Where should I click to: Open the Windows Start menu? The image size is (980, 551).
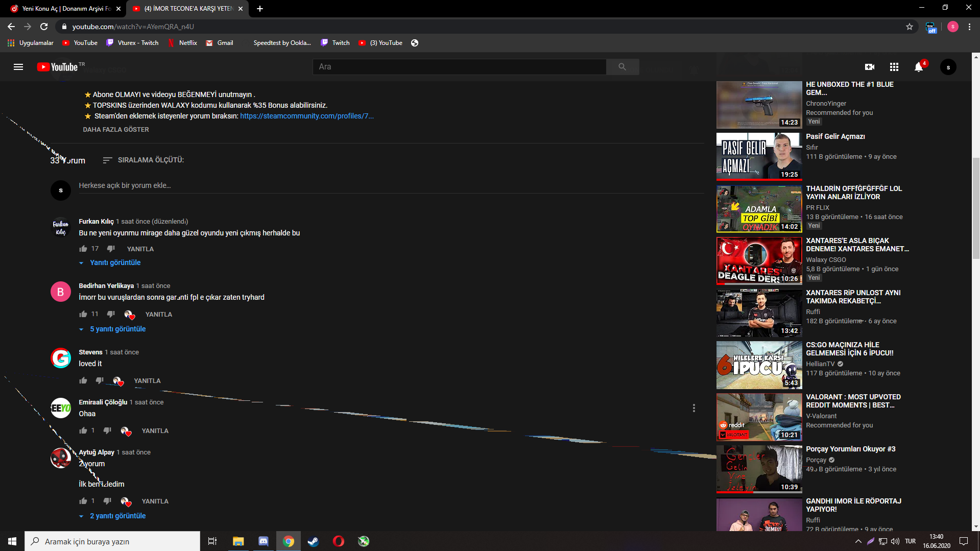coord(12,541)
